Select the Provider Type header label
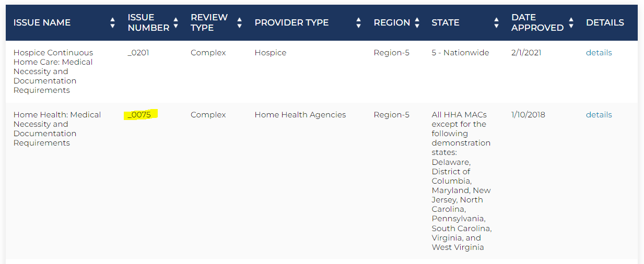 click(x=291, y=23)
